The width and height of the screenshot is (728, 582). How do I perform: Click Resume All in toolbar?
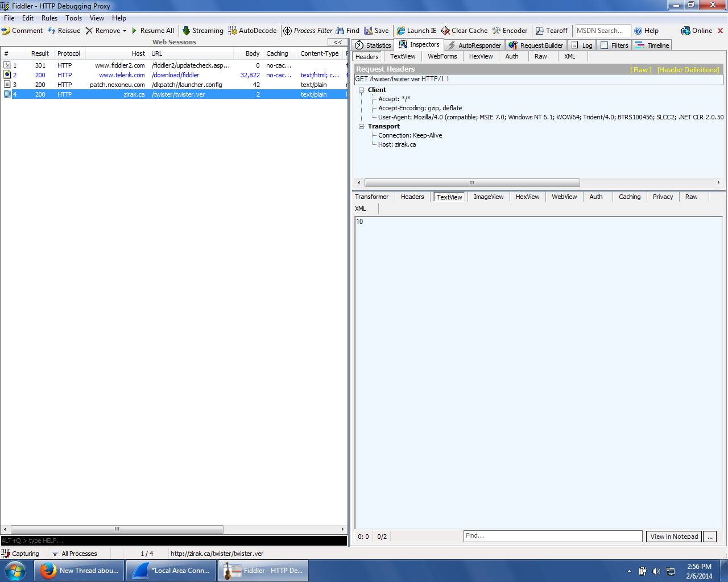pyautogui.click(x=152, y=31)
